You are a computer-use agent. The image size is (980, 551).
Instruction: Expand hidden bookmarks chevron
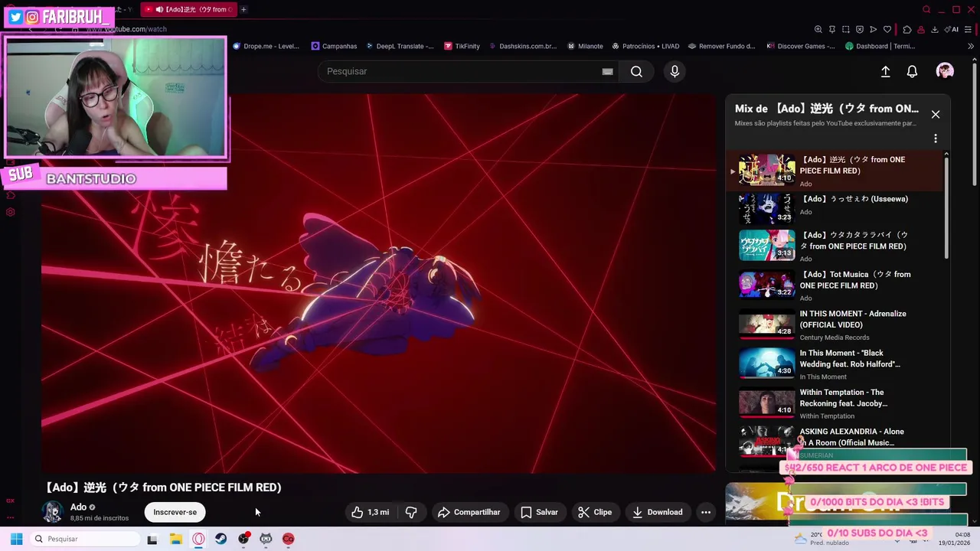coord(971,46)
